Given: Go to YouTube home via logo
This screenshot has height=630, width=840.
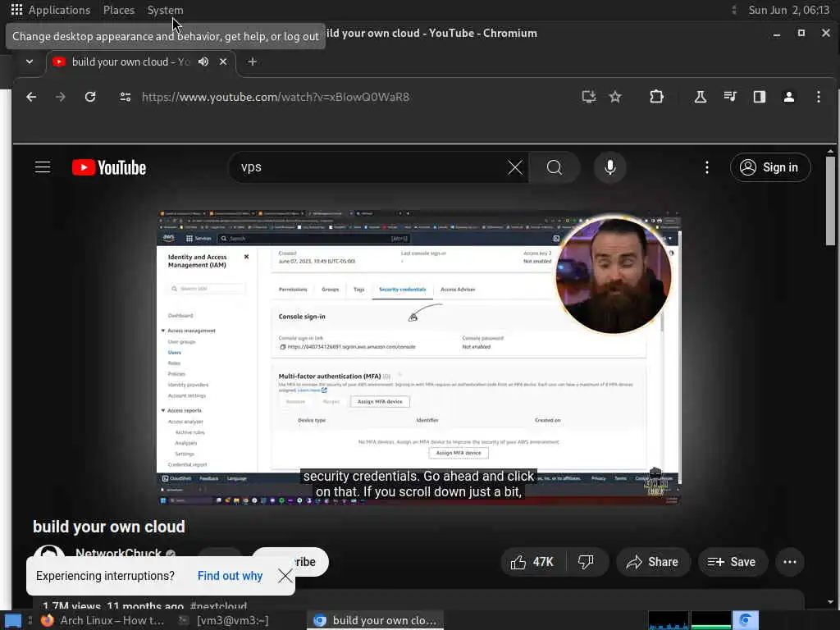Looking at the screenshot, I should (x=109, y=167).
